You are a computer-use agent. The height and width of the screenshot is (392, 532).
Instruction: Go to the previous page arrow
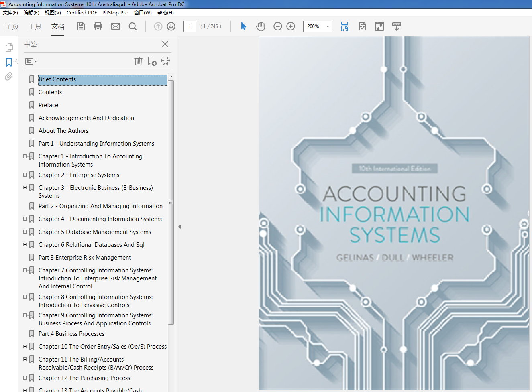pos(158,26)
